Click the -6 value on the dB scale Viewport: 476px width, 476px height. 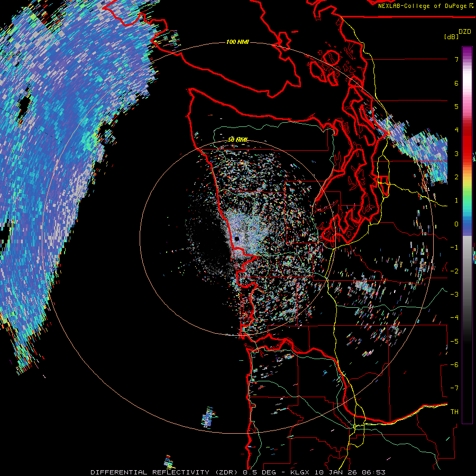pos(454,365)
